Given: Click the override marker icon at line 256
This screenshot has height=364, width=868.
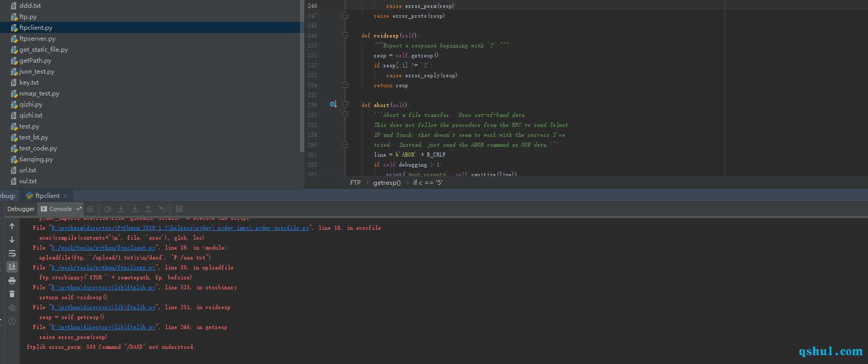Looking at the screenshot, I should pos(333,104).
